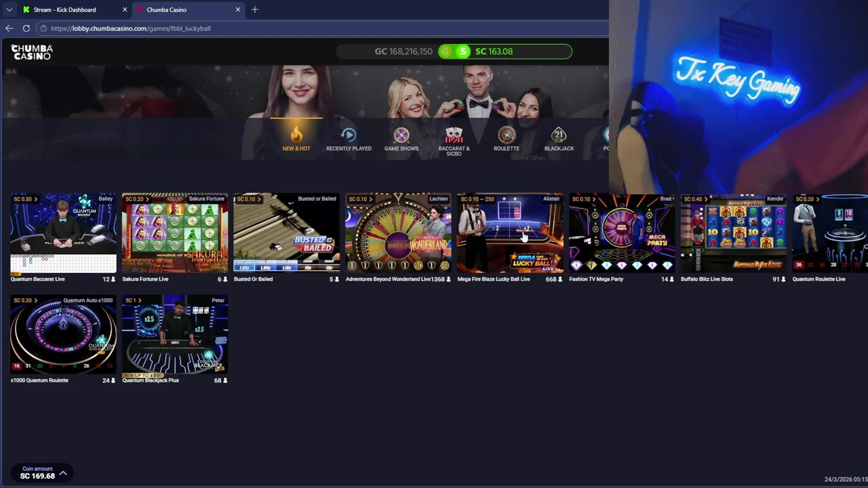This screenshot has width=868, height=488.
Task: Click the Chumba Casino logo
Action: (x=32, y=52)
